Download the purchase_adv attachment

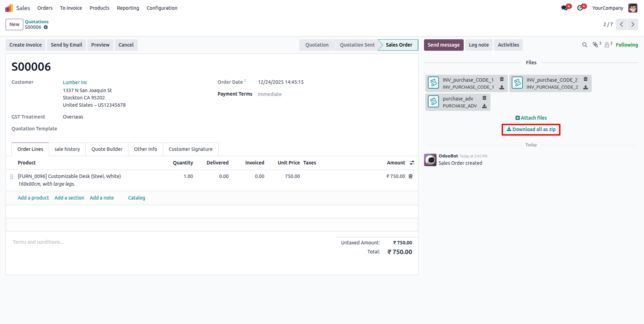coord(484,106)
